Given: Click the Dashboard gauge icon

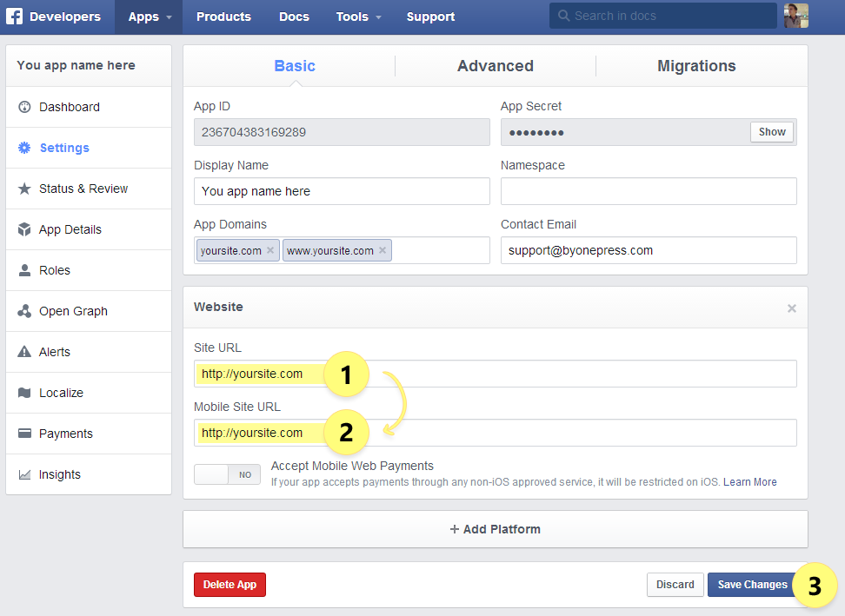Looking at the screenshot, I should (x=24, y=107).
